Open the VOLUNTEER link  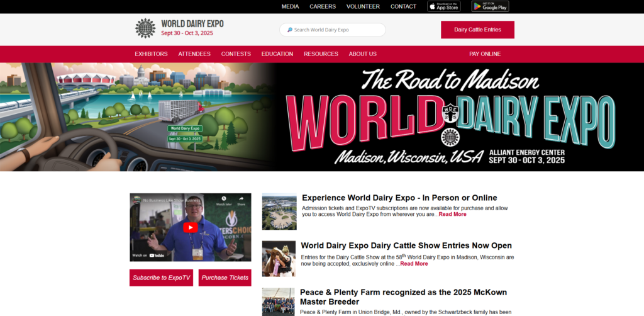(x=363, y=6)
